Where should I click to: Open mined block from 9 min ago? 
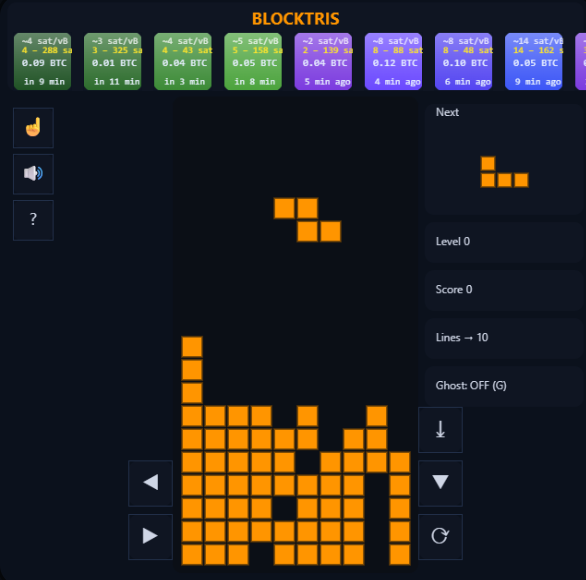(534, 61)
